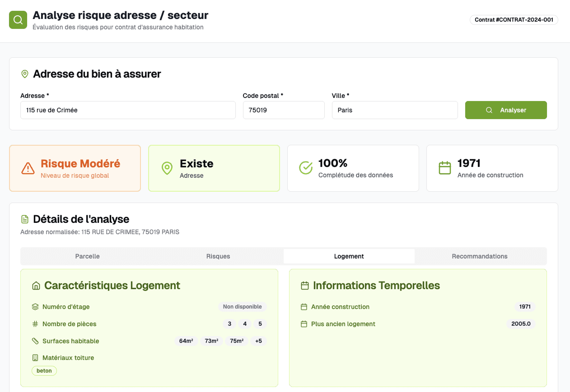This screenshot has width=570, height=392.
Task: Select the Recommandations tab
Action: click(480, 256)
